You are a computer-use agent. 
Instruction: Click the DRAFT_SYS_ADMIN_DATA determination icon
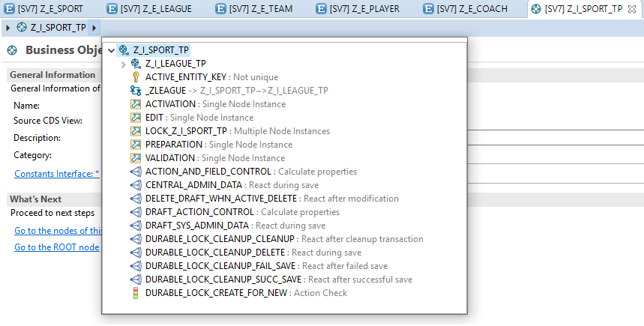136,226
